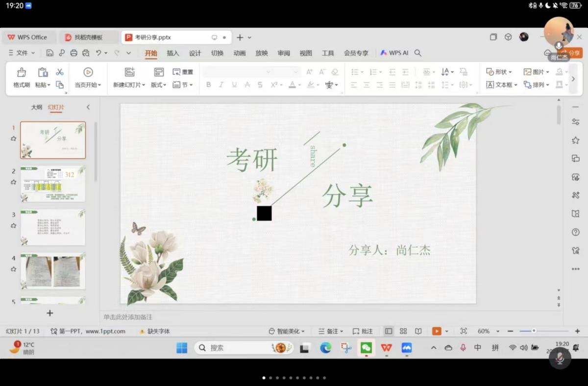Open the Shapes (形状) dropdown

tap(499, 72)
